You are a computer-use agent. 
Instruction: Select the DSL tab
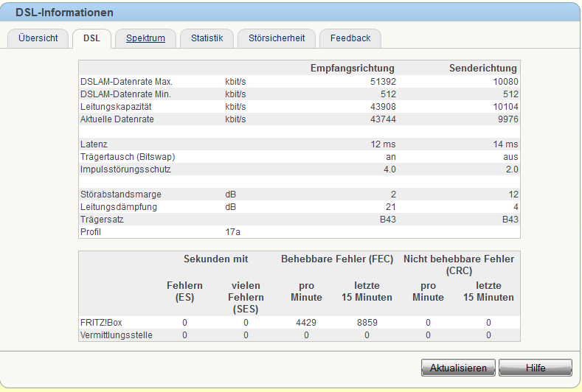pyautogui.click(x=91, y=38)
